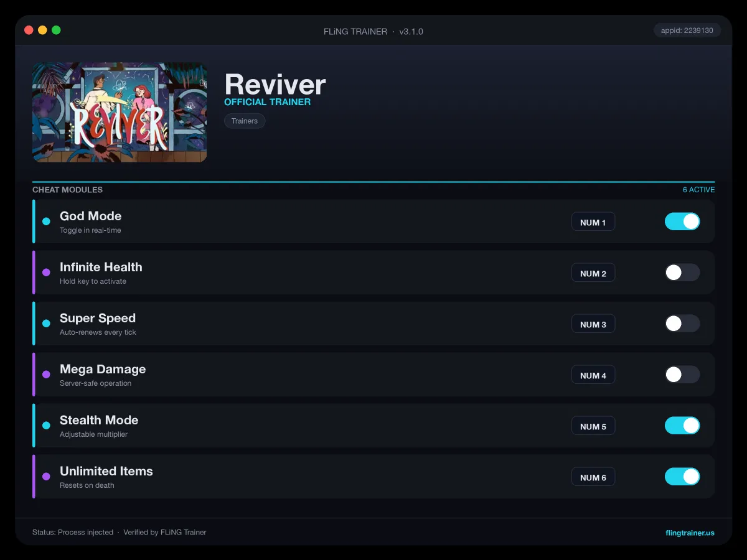
Task: Open the Trainers tag chip
Action: [x=245, y=121]
